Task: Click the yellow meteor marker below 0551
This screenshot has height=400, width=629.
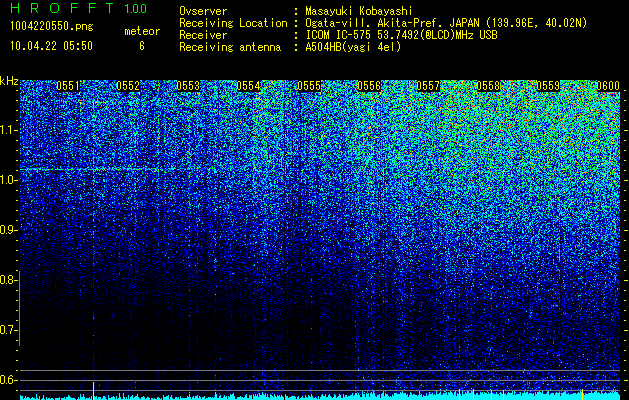Action: (x=93, y=391)
